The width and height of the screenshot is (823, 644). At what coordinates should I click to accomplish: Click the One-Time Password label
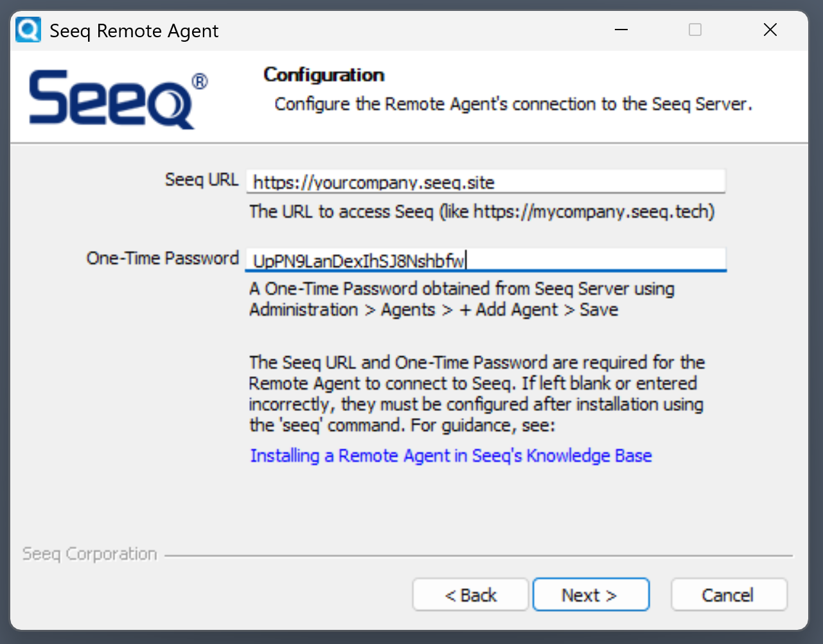tap(163, 258)
